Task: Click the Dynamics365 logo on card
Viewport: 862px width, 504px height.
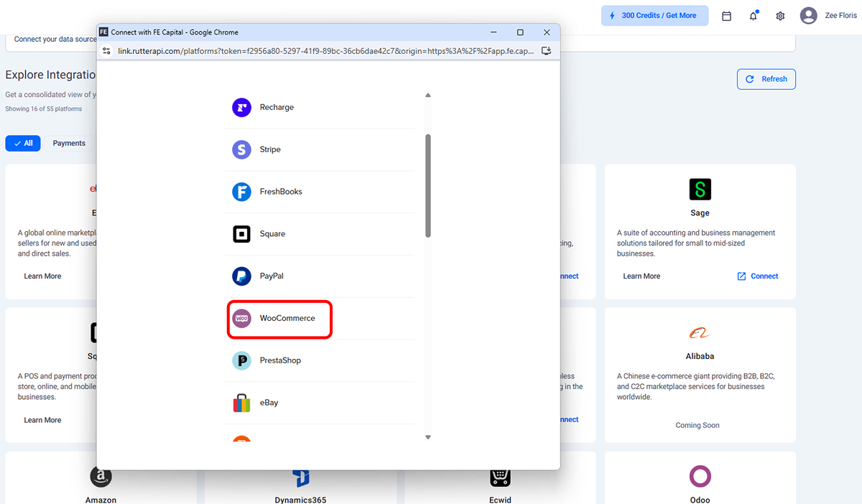Action: coord(301,477)
